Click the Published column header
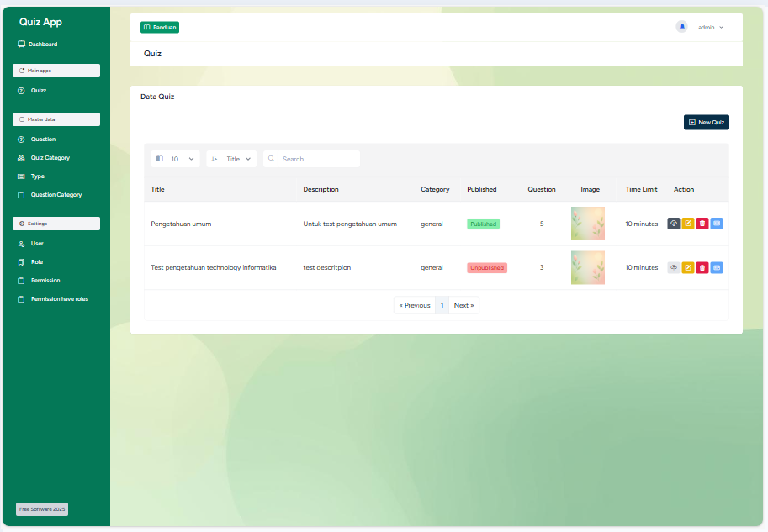This screenshot has height=532, width=768. click(482, 189)
